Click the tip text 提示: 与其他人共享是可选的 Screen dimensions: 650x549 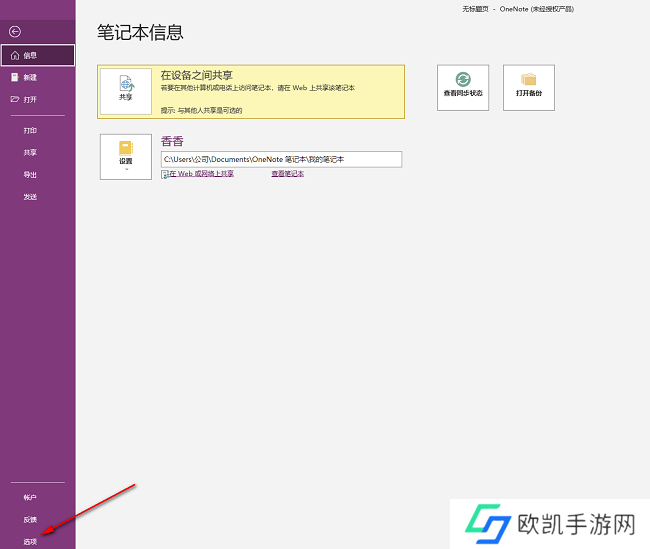click(x=201, y=110)
